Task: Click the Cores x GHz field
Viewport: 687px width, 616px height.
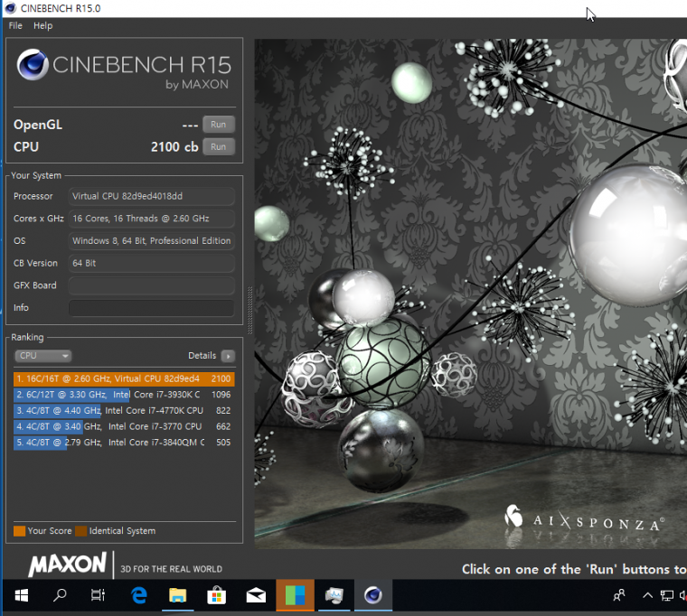Action: [151, 219]
